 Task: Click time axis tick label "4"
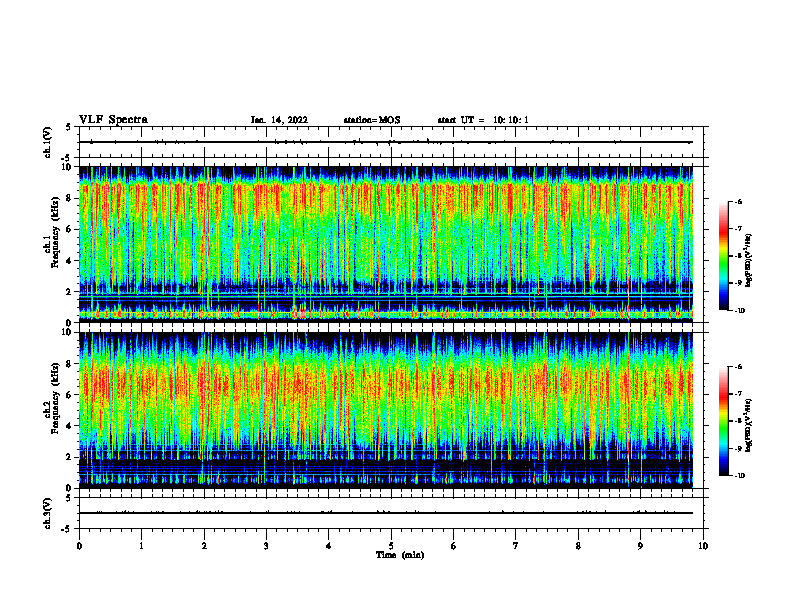329,546
